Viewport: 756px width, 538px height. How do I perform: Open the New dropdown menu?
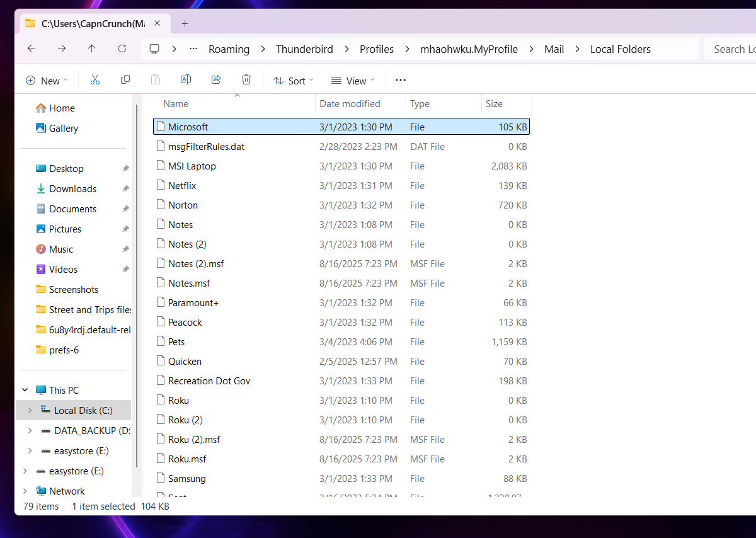coord(47,81)
